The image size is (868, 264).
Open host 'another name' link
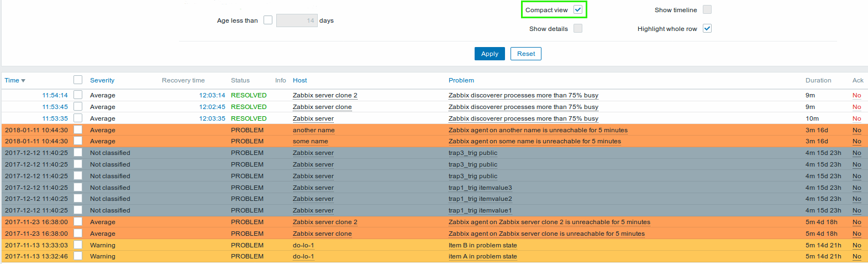pyautogui.click(x=314, y=130)
